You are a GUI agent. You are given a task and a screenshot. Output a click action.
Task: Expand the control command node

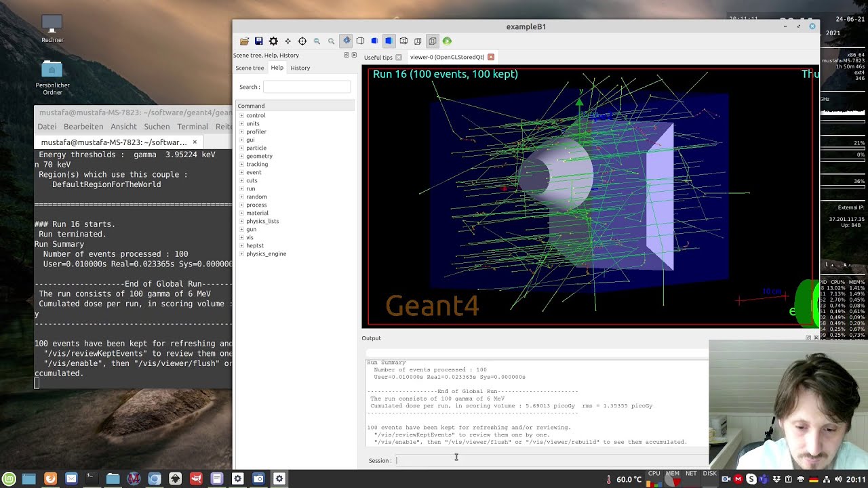(x=241, y=115)
